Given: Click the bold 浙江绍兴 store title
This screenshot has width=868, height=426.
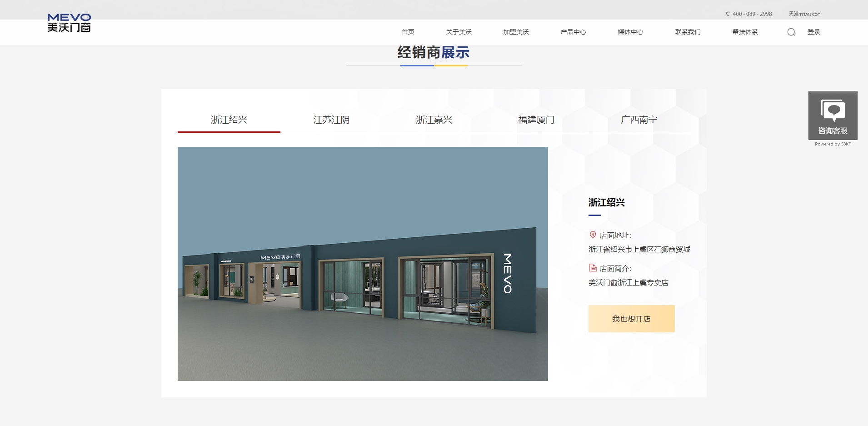Looking at the screenshot, I should point(607,202).
